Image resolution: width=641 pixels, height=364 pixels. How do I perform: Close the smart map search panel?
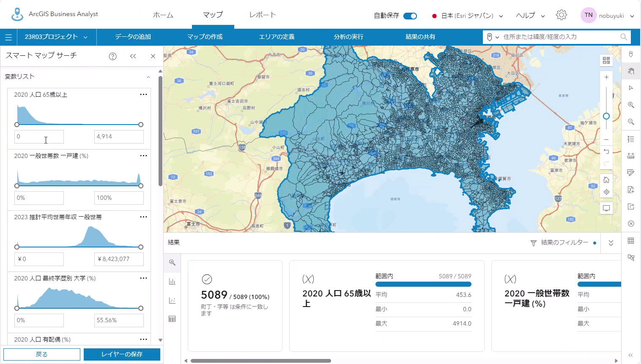153,56
